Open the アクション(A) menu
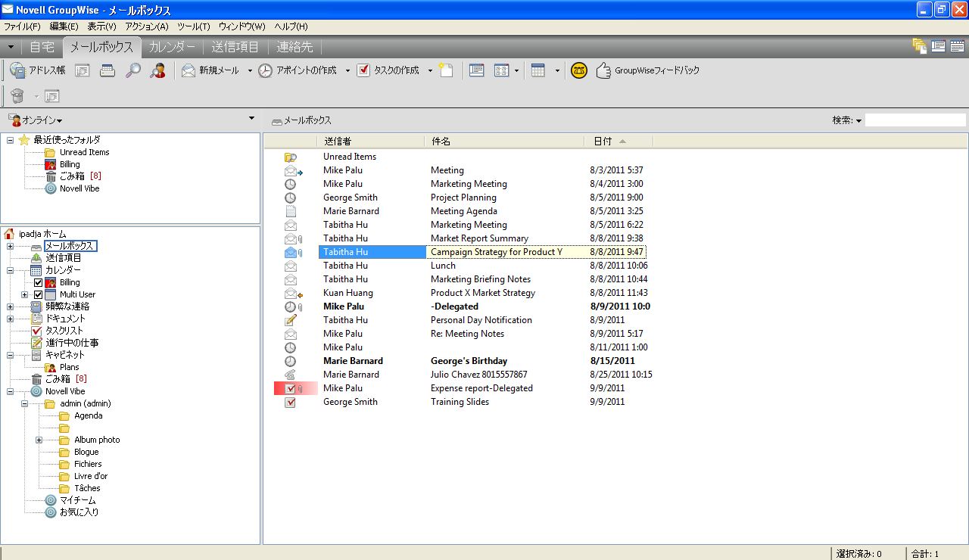The height and width of the screenshot is (560, 969). click(x=146, y=26)
